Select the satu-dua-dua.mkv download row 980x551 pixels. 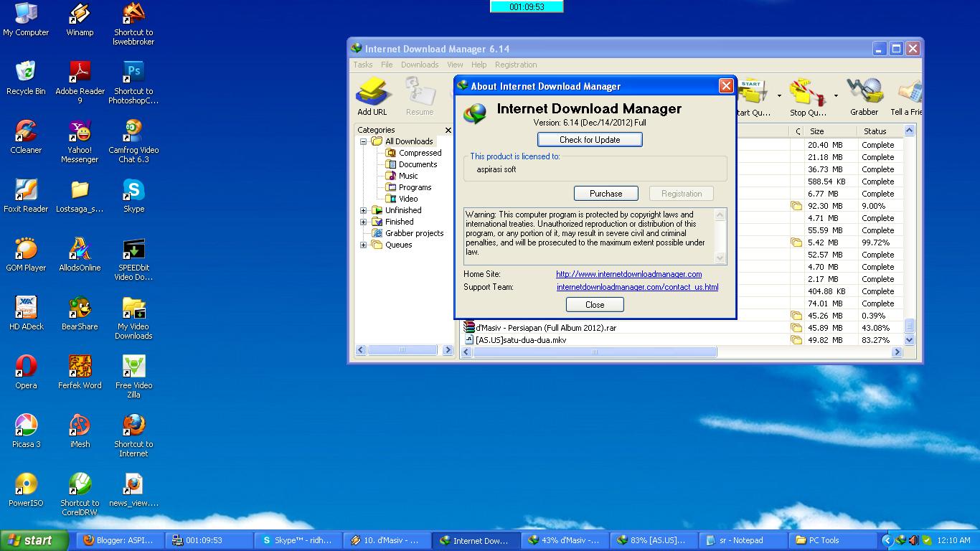tap(520, 340)
